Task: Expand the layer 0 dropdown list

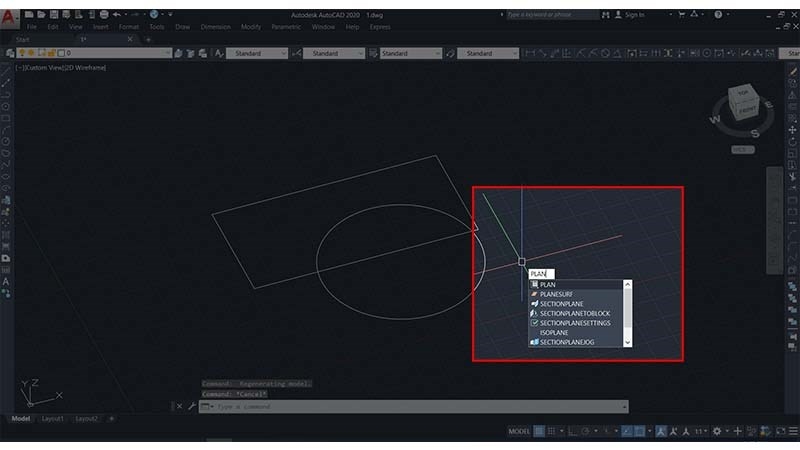Action: 167,53
